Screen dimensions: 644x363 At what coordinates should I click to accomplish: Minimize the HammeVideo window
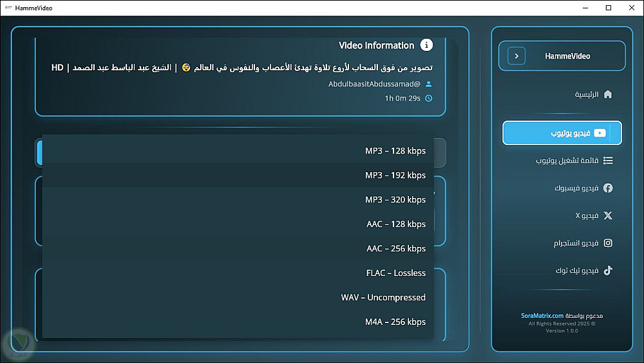click(585, 8)
